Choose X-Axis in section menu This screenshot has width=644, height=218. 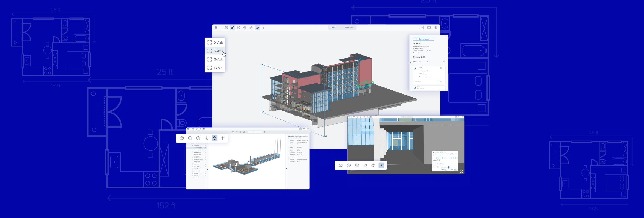coord(215,43)
